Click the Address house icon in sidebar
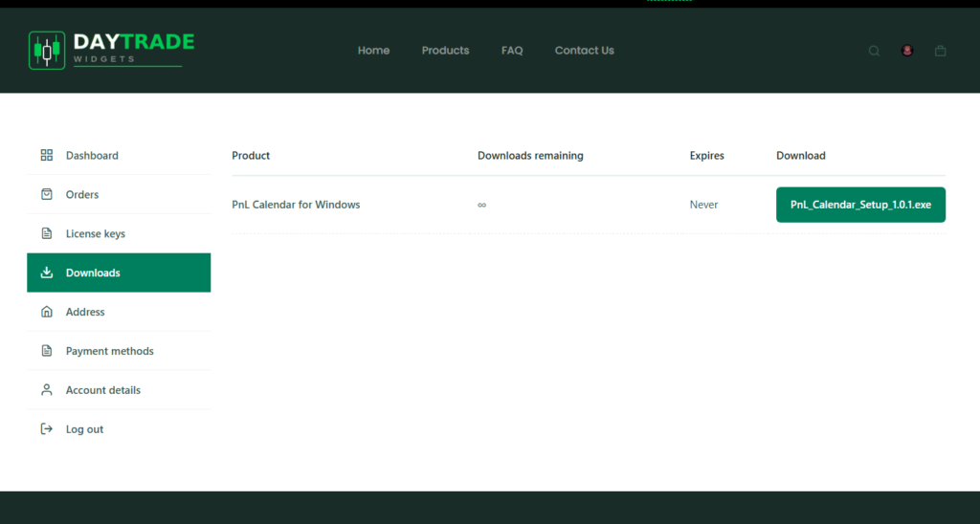The height and width of the screenshot is (524, 980). click(x=47, y=312)
